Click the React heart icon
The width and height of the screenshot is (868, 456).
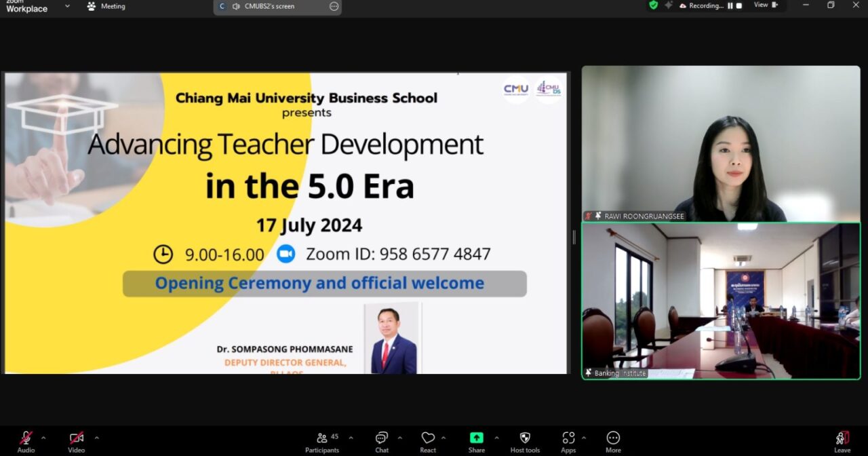tap(428, 439)
